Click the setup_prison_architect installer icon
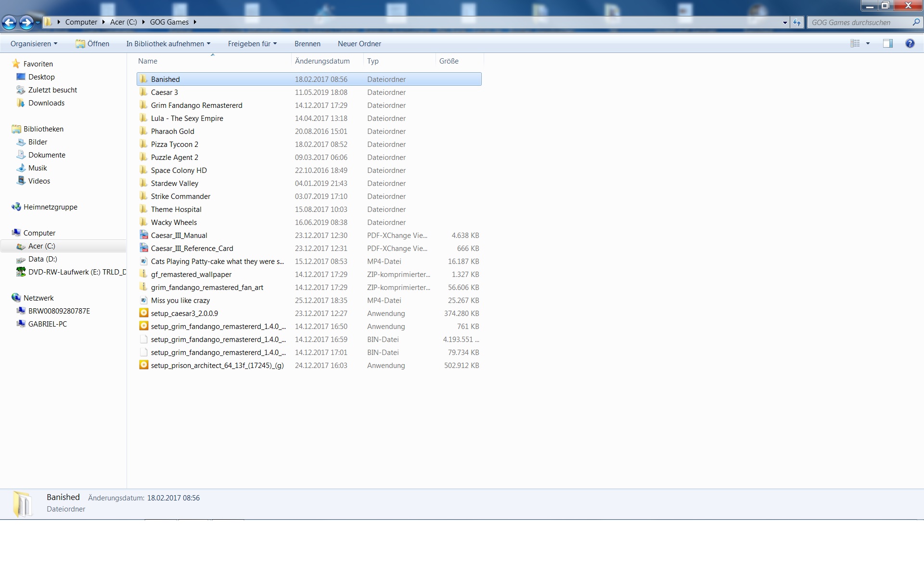Image resolution: width=924 pixels, height=578 pixels. tap(143, 365)
